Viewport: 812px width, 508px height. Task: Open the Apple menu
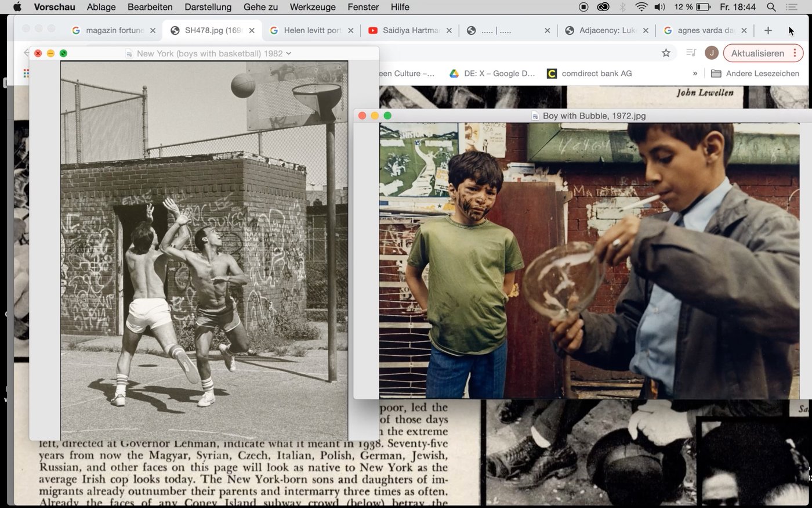17,7
